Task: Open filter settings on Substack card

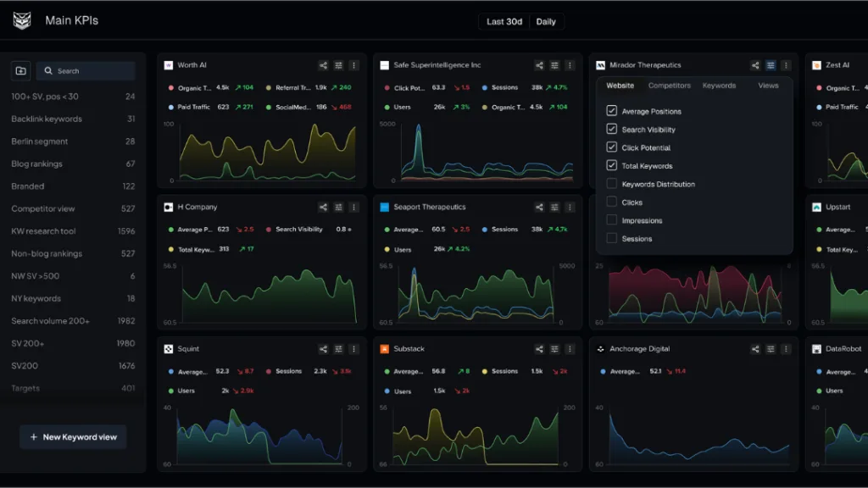Action: [x=554, y=349]
